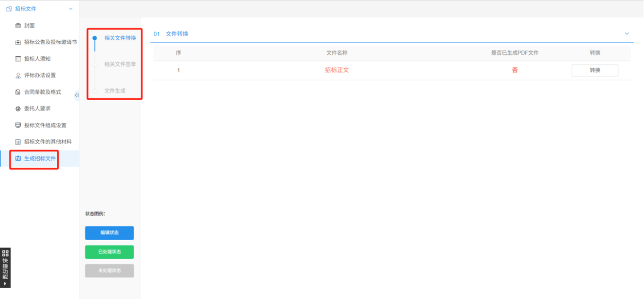This screenshot has height=299, width=644.
Task: Go to the 文件生成 step
Action: [x=115, y=91]
